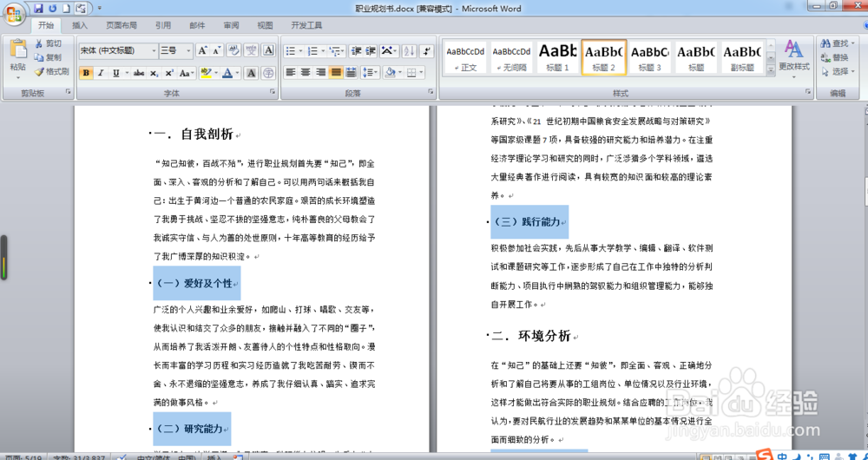
Task: Switch to the 审阅 ribbon tab
Action: point(232,25)
